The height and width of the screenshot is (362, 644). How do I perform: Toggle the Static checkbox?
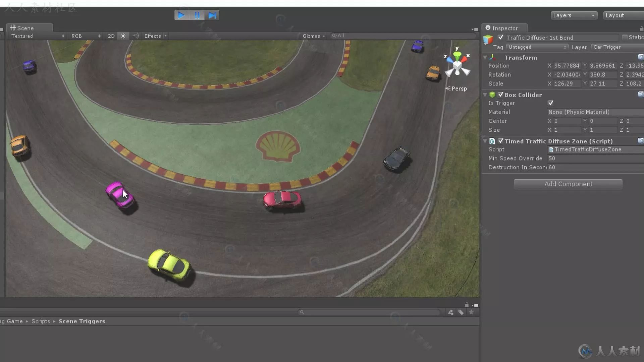click(x=625, y=37)
